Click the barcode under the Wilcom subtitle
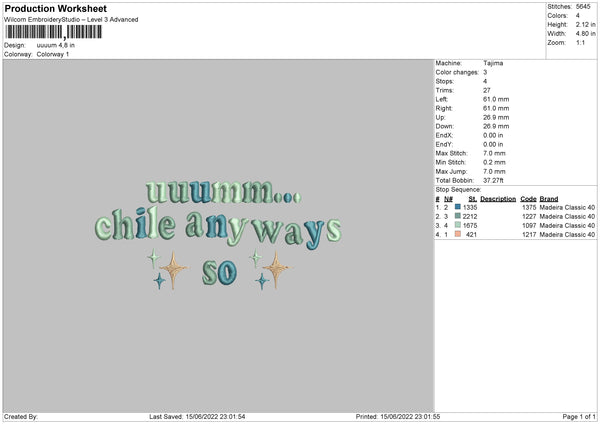The width and height of the screenshot is (600, 424). [x=54, y=32]
